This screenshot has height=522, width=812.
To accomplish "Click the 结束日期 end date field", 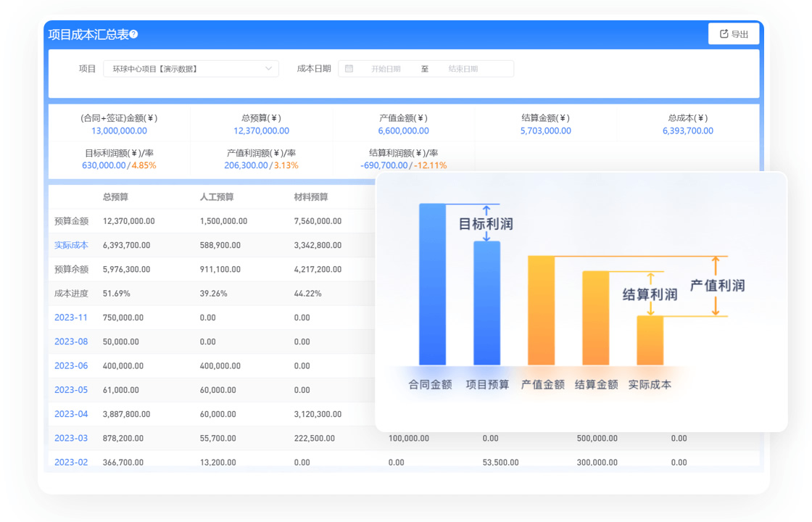I will [x=463, y=69].
